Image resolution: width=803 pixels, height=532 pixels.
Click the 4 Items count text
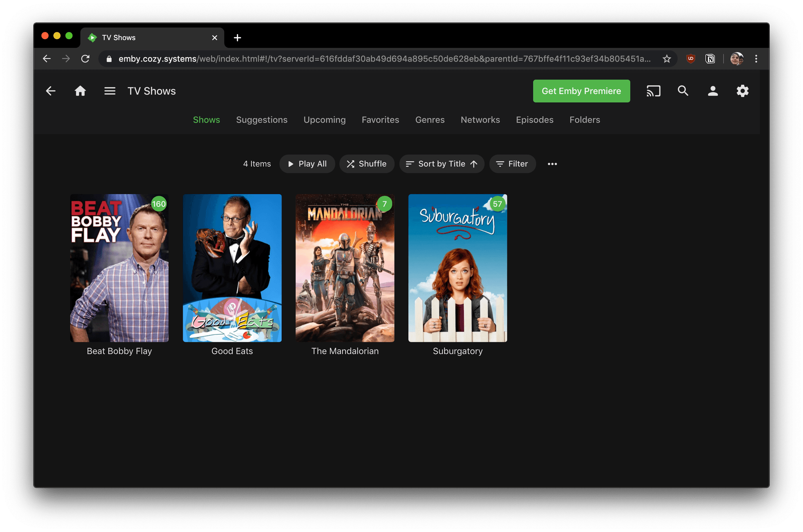(x=257, y=164)
